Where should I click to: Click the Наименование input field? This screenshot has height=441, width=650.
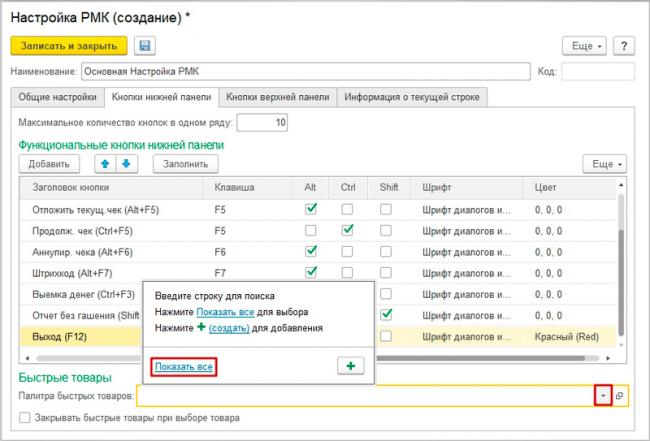point(306,71)
